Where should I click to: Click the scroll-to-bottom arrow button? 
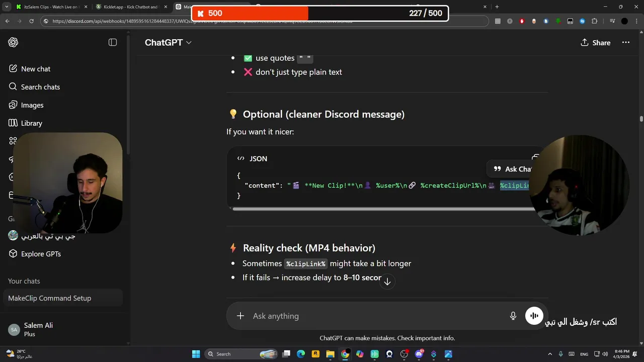387,282
